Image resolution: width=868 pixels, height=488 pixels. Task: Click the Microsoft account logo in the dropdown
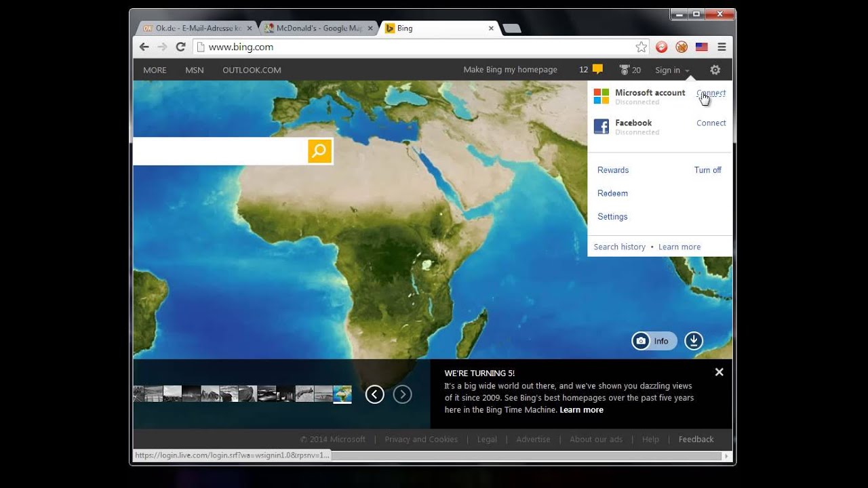[601, 96]
